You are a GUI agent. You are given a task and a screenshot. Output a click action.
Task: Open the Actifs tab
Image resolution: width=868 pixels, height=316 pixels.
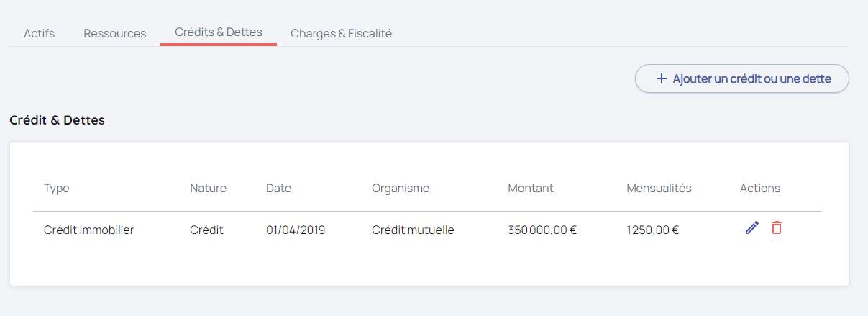coord(39,33)
